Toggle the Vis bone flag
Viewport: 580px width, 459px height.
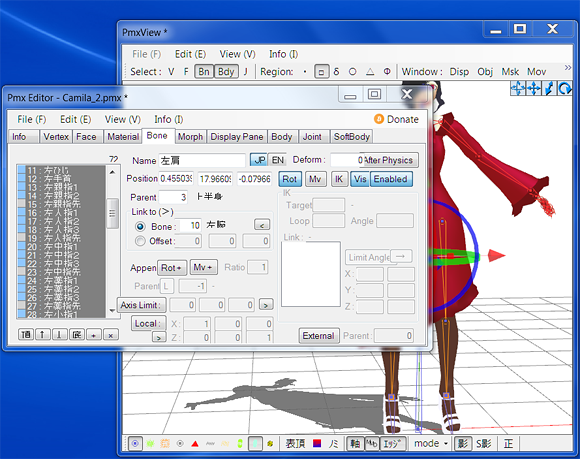coord(360,179)
